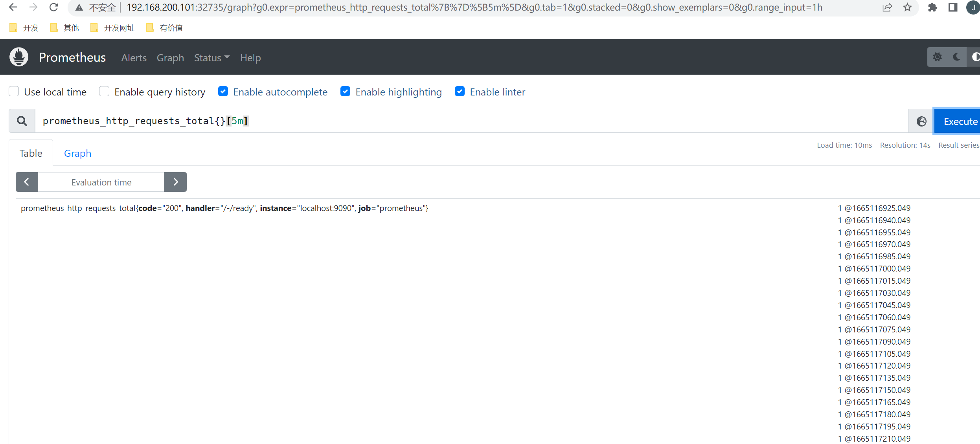Click the Result series text
This screenshot has height=444, width=980.
tap(959, 145)
